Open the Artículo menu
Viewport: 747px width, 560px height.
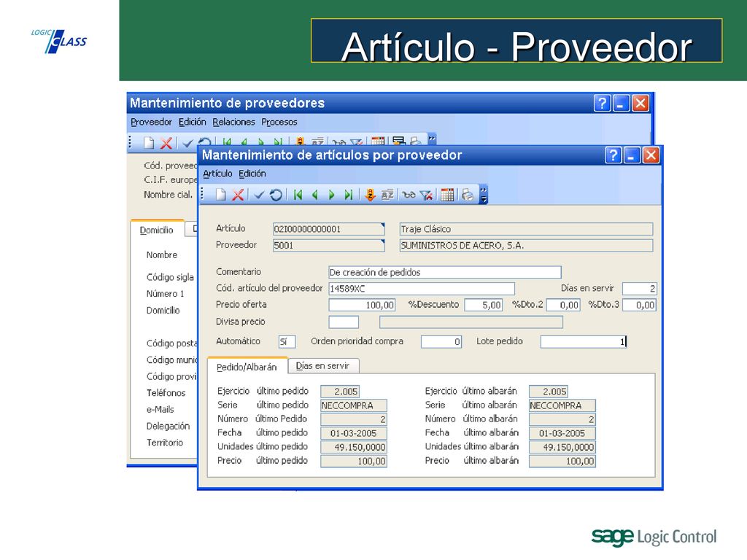tap(217, 174)
